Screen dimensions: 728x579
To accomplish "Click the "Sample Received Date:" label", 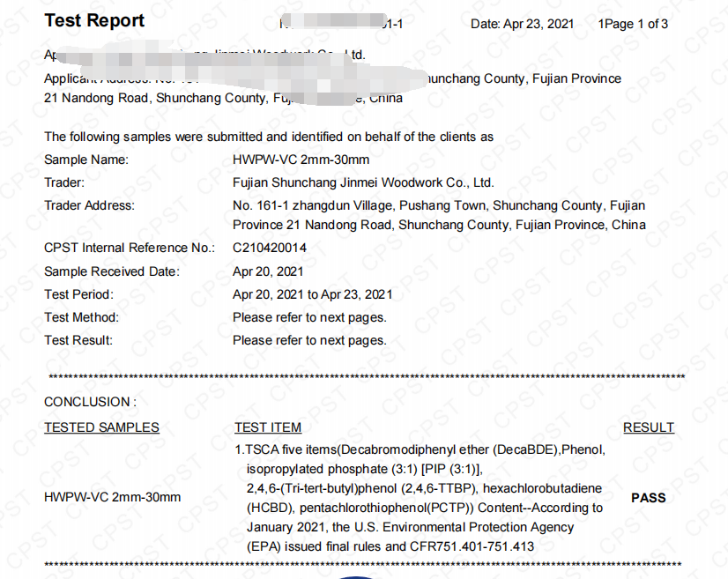I will pos(111,271).
